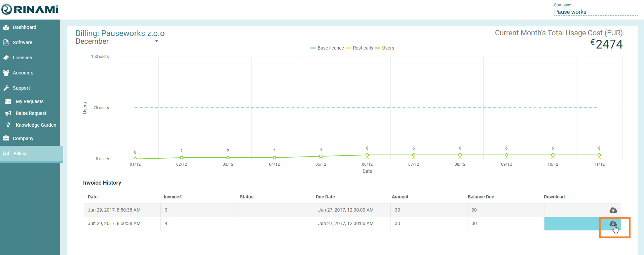
Task: Toggle Rest calls series in chart legend
Action: point(359,48)
